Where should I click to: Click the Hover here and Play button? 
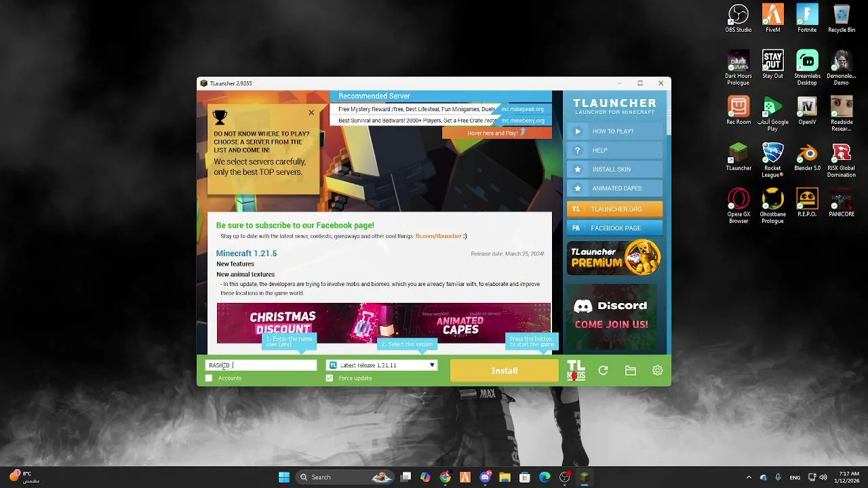point(496,133)
